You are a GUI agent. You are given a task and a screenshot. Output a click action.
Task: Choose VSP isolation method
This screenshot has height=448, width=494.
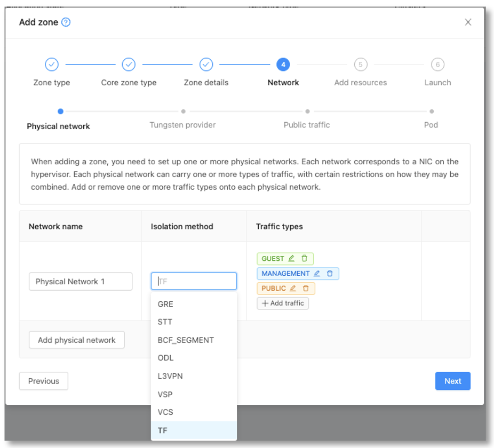click(x=194, y=394)
